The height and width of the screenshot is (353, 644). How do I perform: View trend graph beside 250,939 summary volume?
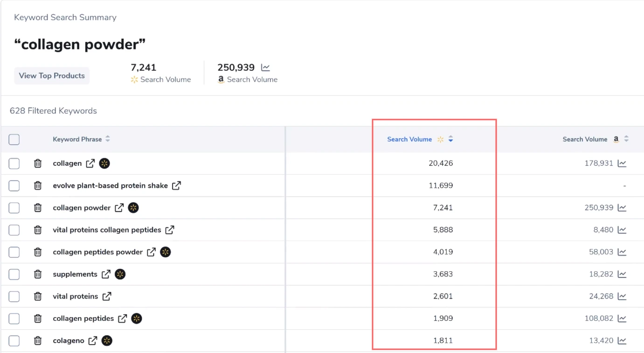click(265, 68)
